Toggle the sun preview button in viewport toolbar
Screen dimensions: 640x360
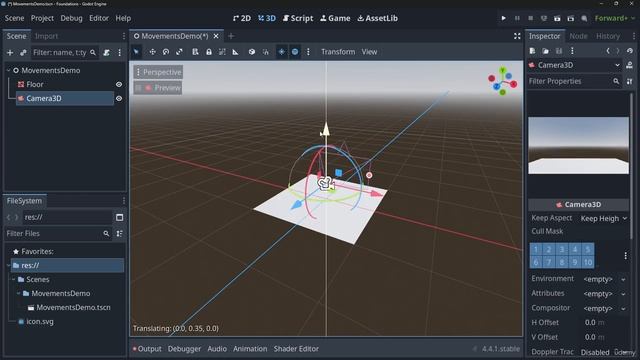point(282,52)
